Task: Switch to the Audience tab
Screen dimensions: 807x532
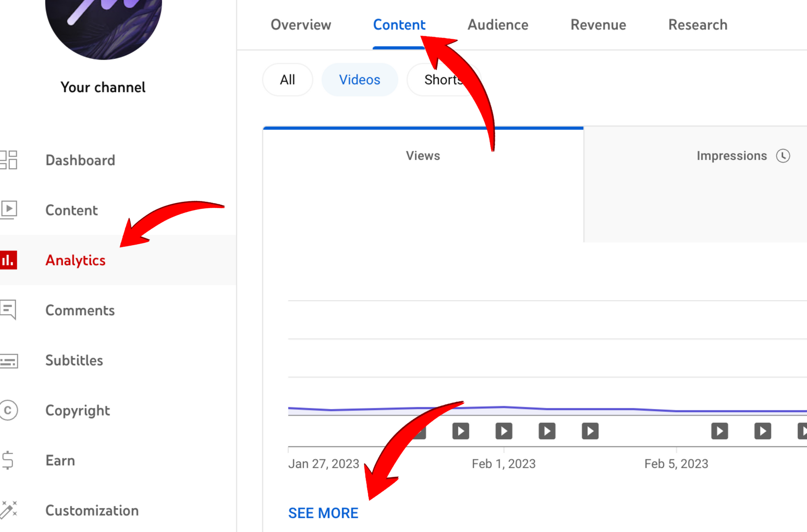Action: coord(498,24)
